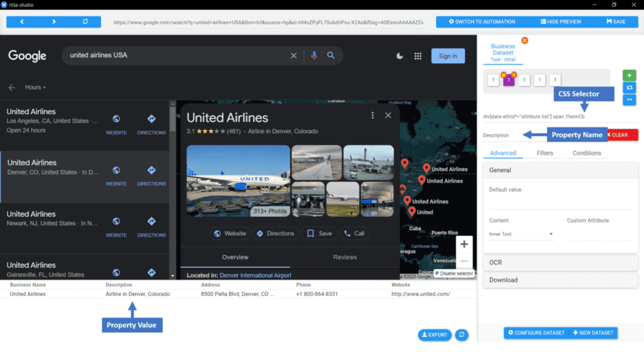644x352 pixels.
Task: Click Directions button in detail card
Action: click(275, 233)
